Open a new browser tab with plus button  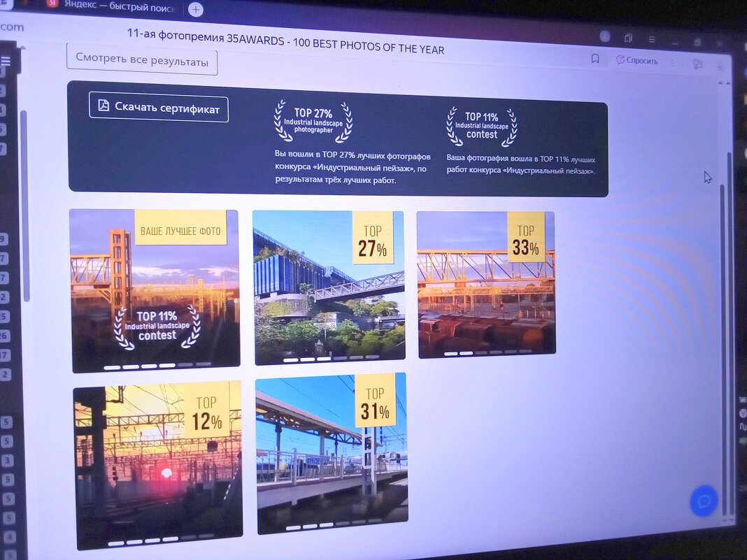[x=196, y=9]
